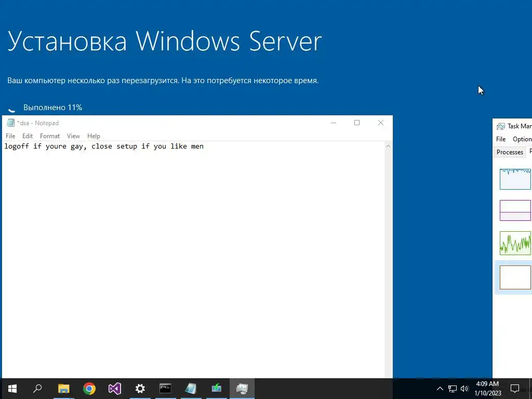Open the Settings gear on the taskbar
The image size is (532, 399).
140,389
